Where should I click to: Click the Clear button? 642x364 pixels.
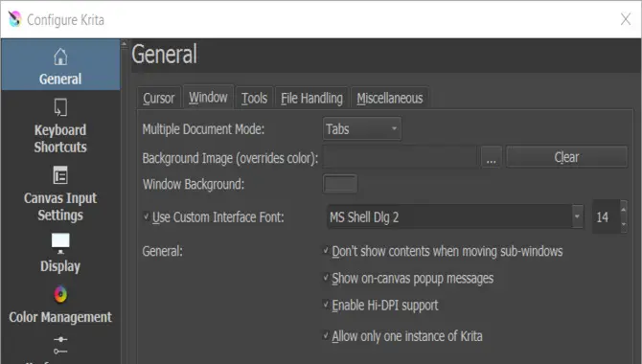[566, 157]
